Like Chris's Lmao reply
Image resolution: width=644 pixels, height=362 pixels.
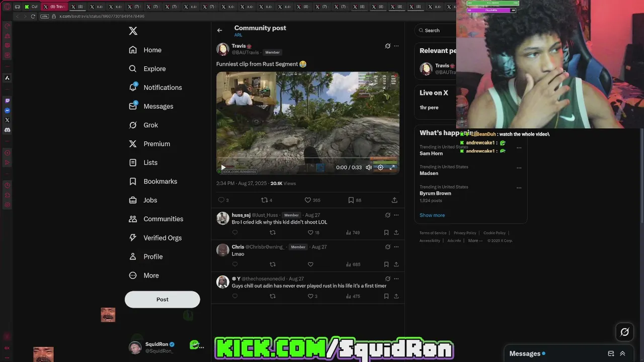pyautogui.click(x=310, y=264)
